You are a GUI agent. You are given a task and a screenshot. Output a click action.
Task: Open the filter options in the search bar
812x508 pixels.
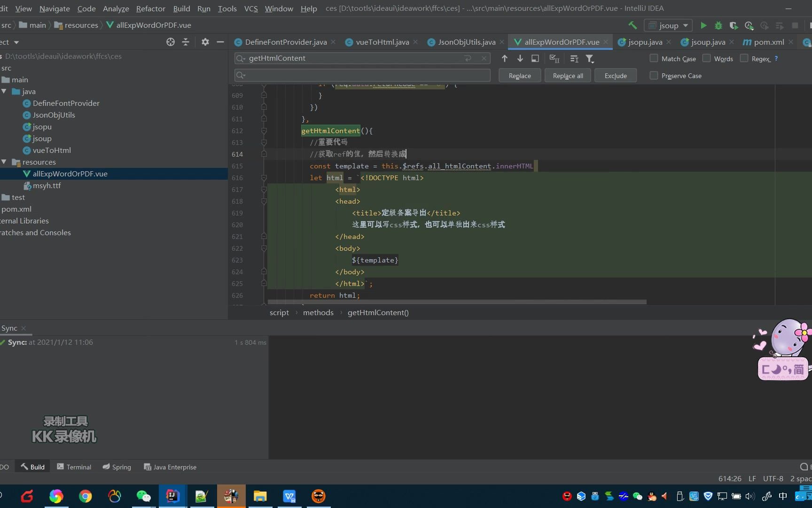click(x=590, y=58)
